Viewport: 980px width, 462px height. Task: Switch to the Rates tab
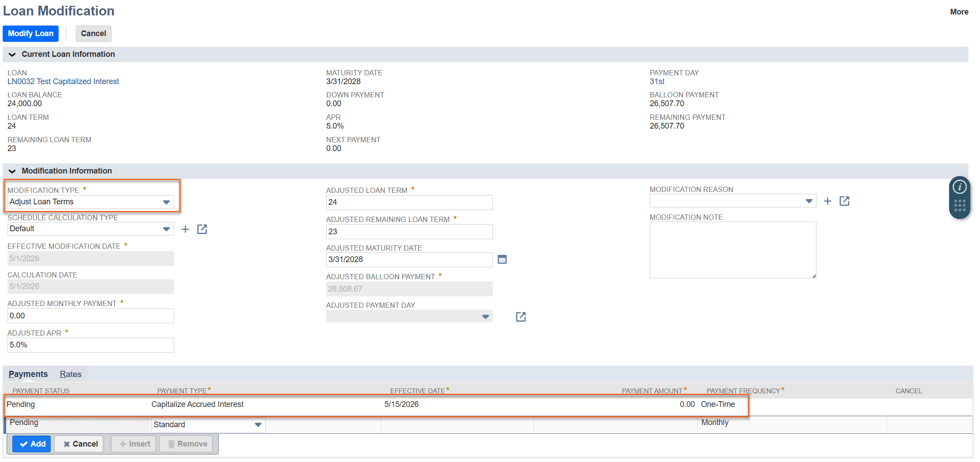coord(71,374)
